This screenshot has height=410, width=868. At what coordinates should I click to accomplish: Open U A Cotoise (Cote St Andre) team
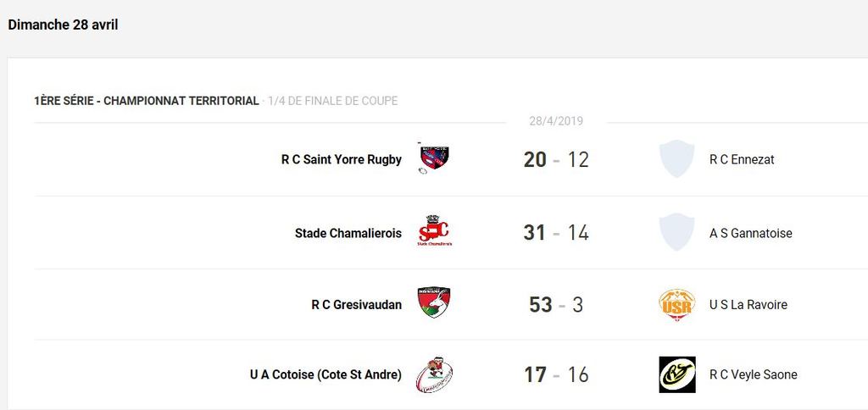click(x=325, y=374)
